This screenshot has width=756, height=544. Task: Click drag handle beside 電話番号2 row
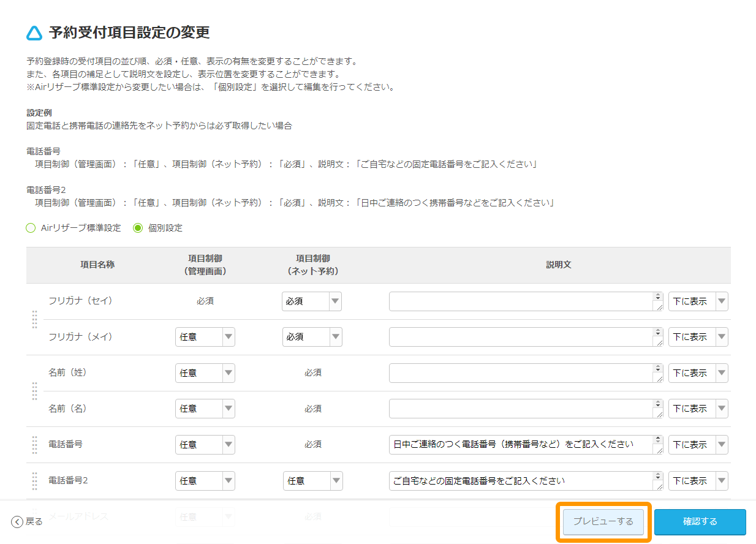(34, 482)
